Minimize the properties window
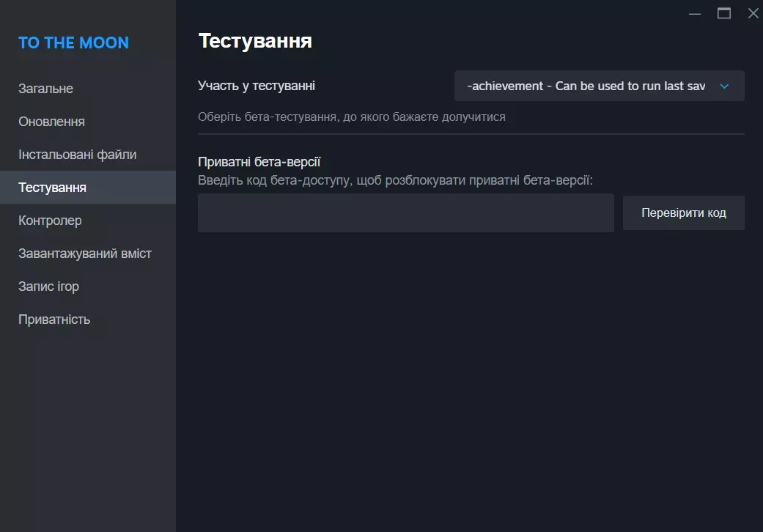 [695, 13]
